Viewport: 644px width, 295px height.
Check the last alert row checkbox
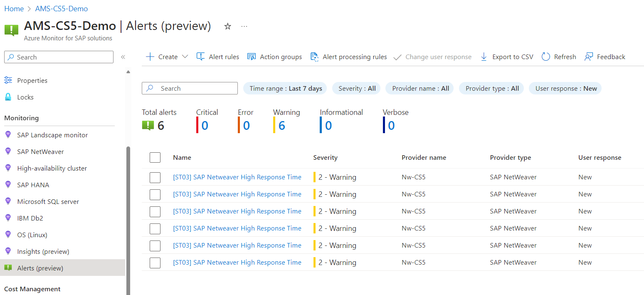pos(155,263)
